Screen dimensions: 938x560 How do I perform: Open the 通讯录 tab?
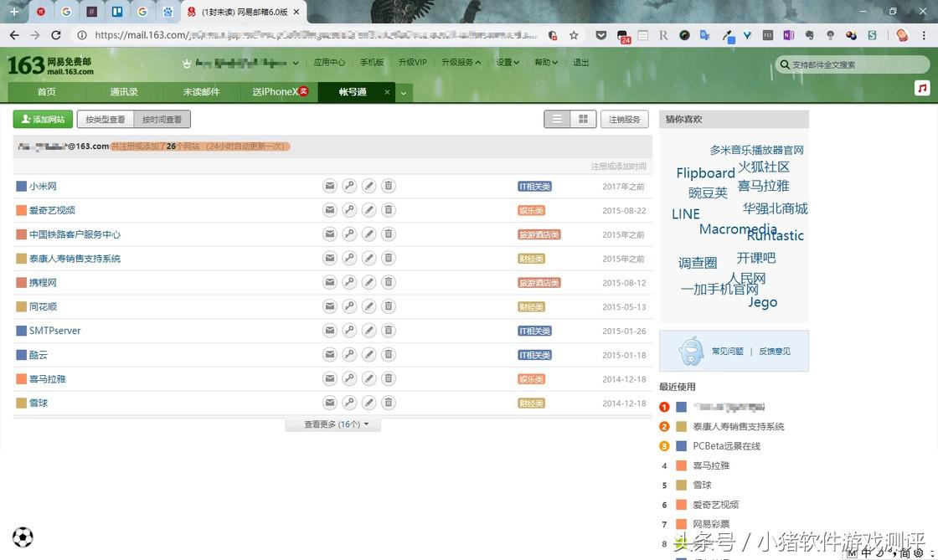124,91
